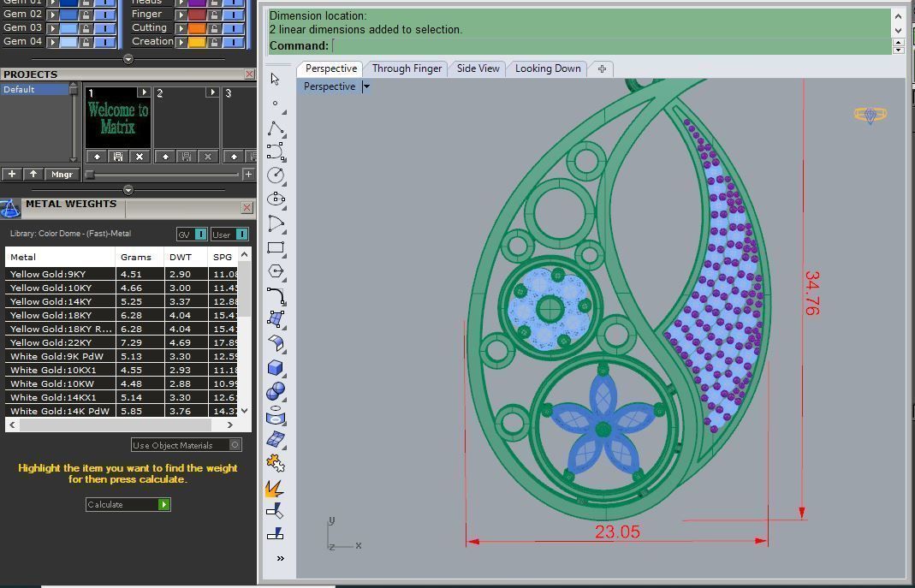915x588 pixels.
Task: Expand Gem 03 layer arrow
Action: [x=53, y=28]
